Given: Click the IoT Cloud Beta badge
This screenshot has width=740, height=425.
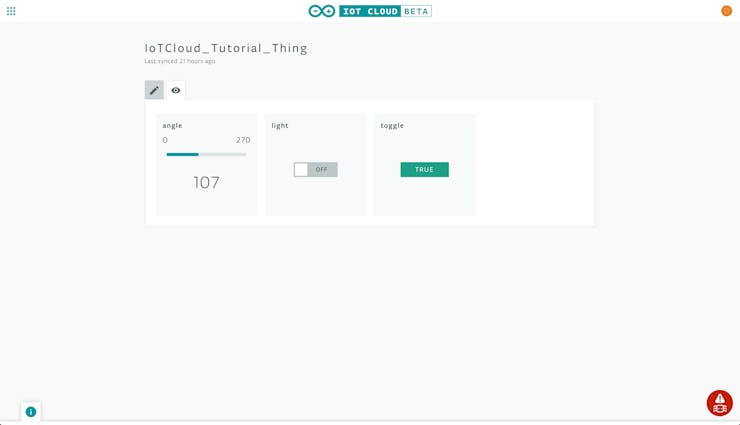Looking at the screenshot, I should point(385,11).
